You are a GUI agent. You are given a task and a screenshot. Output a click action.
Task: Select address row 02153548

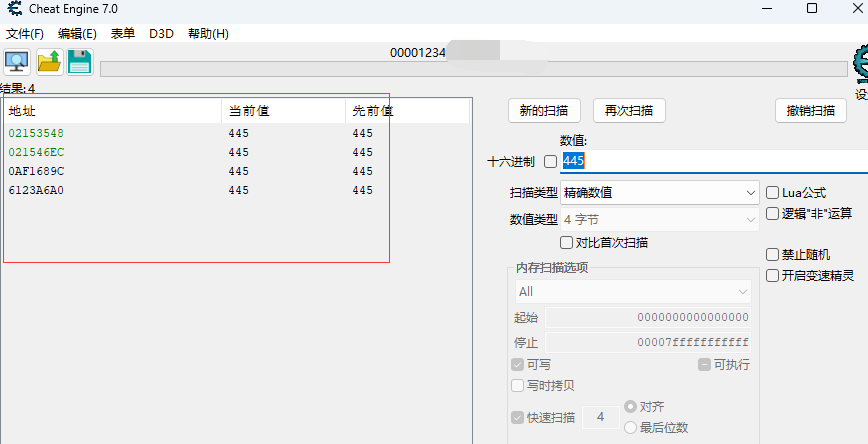tap(236, 133)
